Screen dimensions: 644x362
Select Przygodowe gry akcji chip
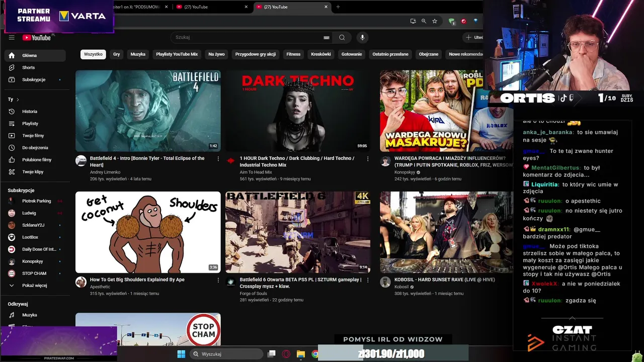(256, 54)
